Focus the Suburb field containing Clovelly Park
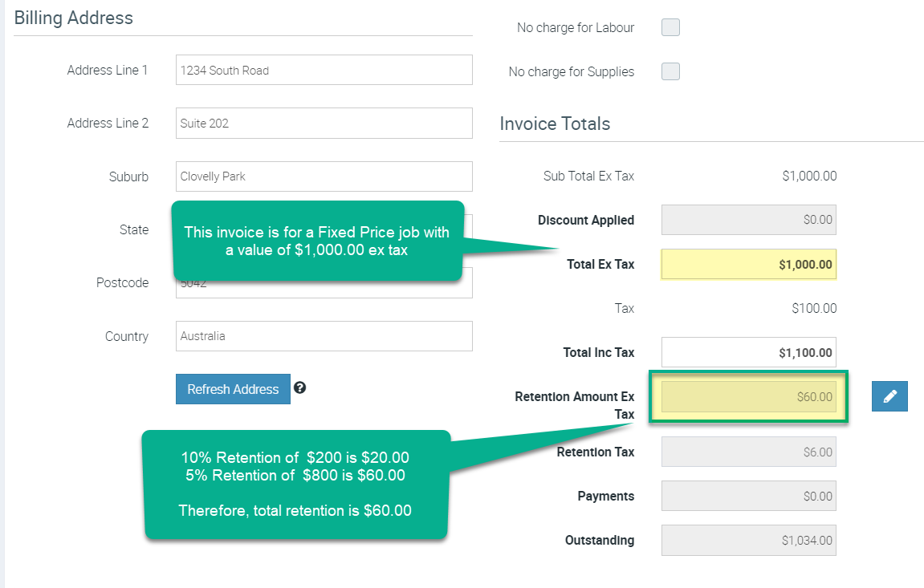924x588 pixels. 324,176
